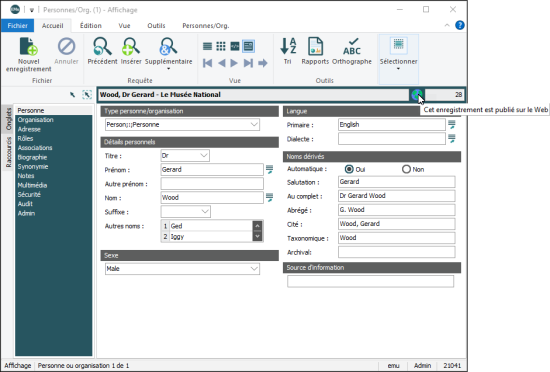Select the Raccourcis side tab
Image resolution: width=550 pixels, height=372 pixels.
point(8,152)
